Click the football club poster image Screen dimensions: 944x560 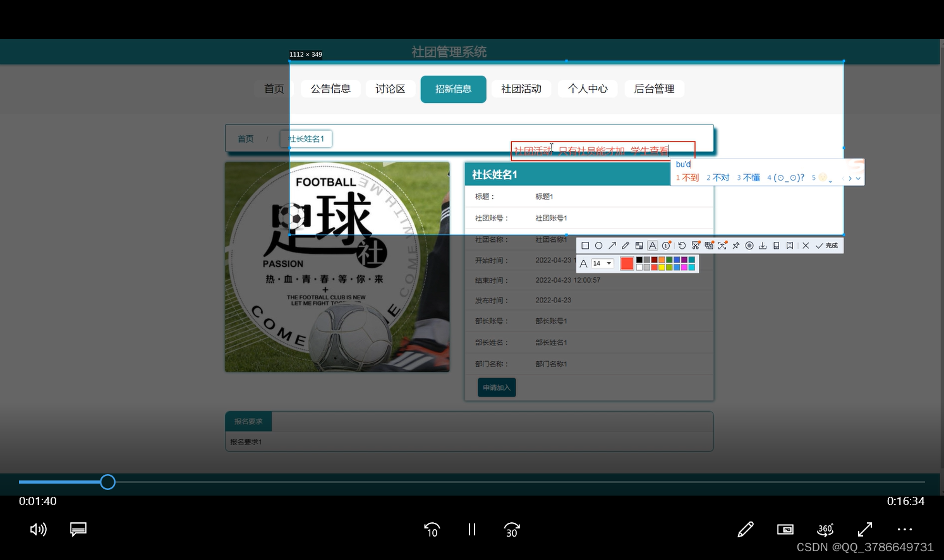337,267
